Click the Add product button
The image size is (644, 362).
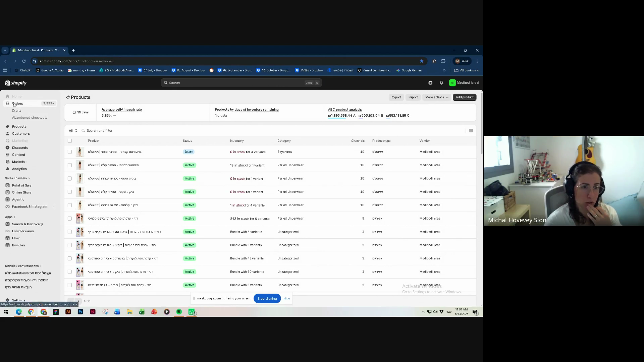[x=465, y=97]
